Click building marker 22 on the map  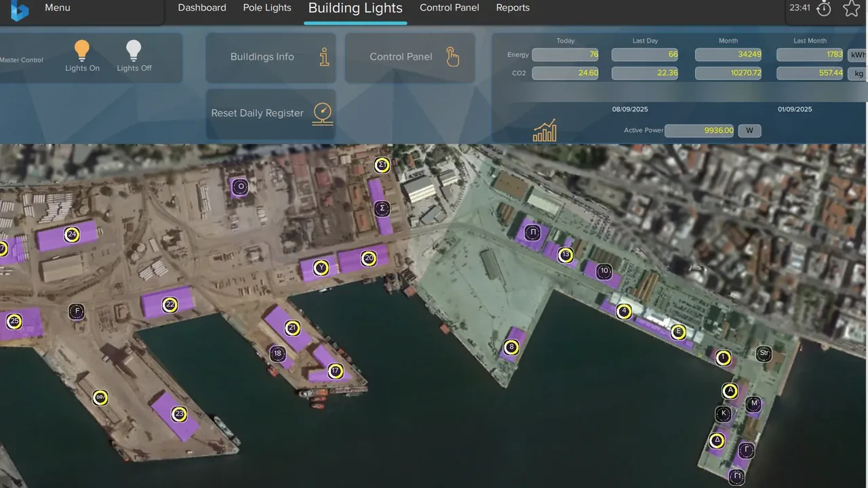pos(170,305)
